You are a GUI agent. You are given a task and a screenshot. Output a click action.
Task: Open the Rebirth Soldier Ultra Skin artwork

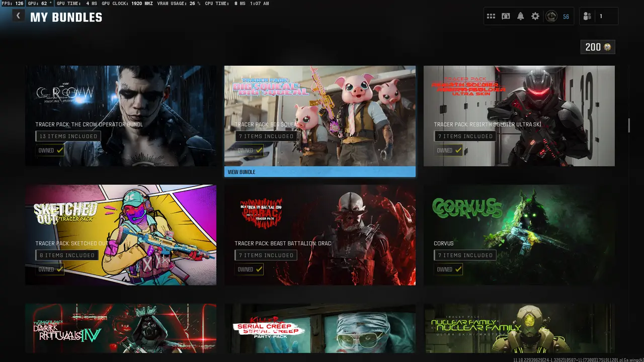[519, 116]
